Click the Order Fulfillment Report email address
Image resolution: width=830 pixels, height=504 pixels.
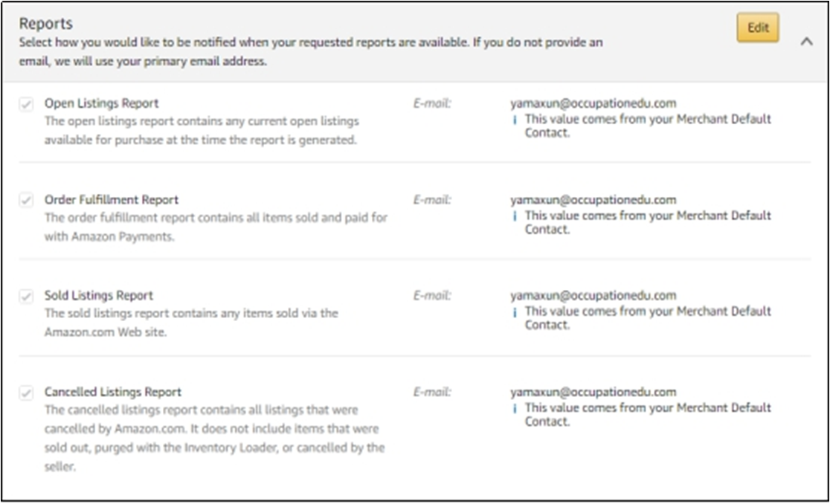pyautogui.click(x=593, y=199)
